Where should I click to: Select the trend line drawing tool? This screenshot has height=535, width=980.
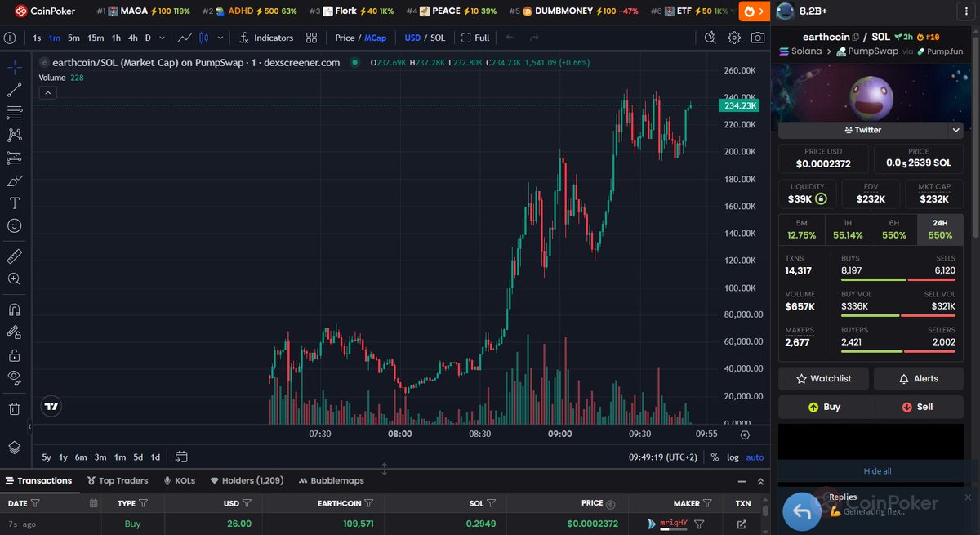tap(14, 90)
